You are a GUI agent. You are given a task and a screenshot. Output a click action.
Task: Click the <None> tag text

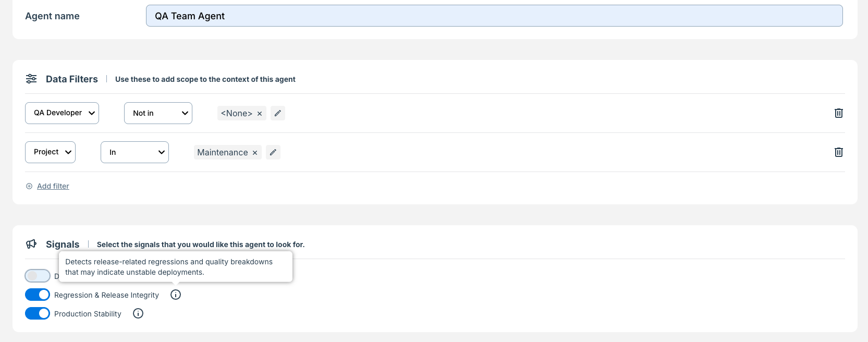click(x=237, y=113)
